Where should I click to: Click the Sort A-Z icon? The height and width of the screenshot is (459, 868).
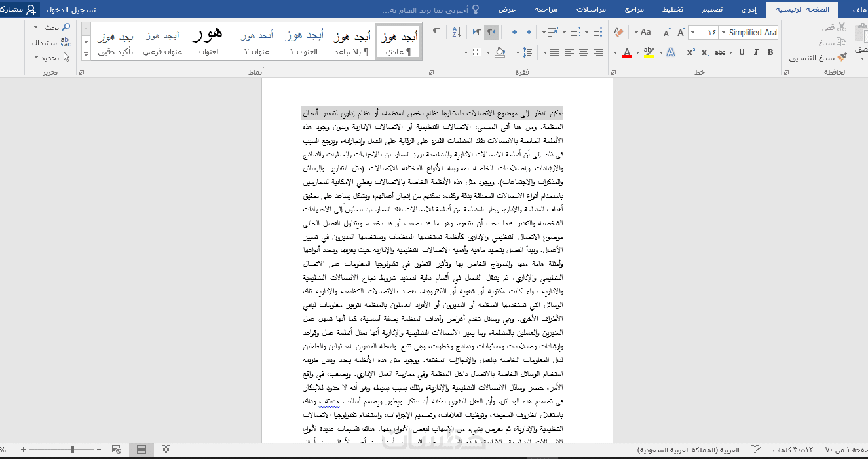[457, 32]
